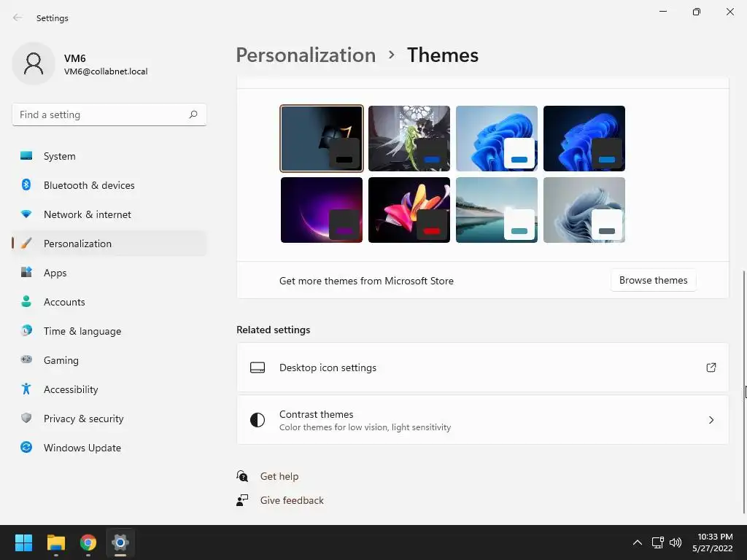
Task: Select the dark Darth Vader theme
Action: [322, 139]
